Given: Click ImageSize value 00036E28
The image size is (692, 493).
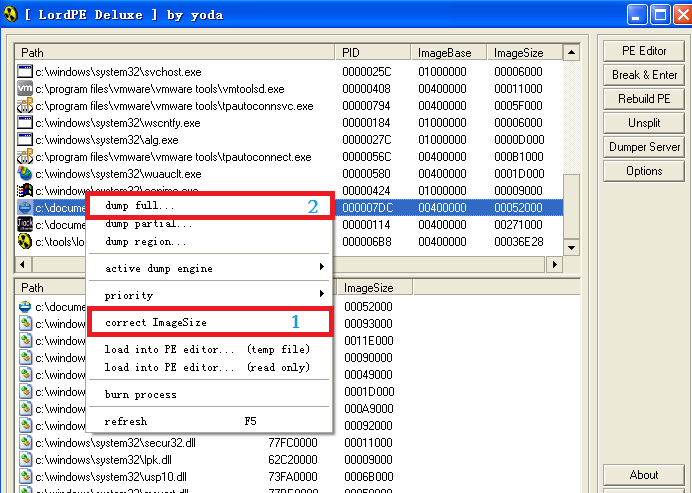Looking at the screenshot, I should tap(519, 241).
